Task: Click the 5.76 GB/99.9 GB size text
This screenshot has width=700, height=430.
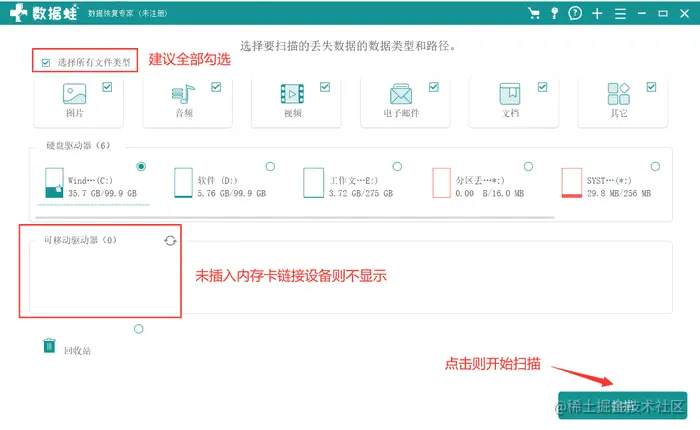Action: coord(232,193)
